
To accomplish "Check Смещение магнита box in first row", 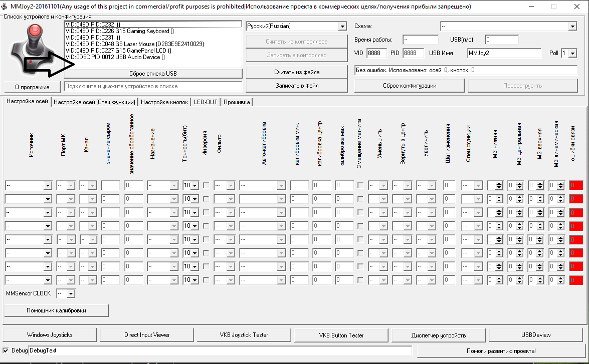I will coord(360,185).
